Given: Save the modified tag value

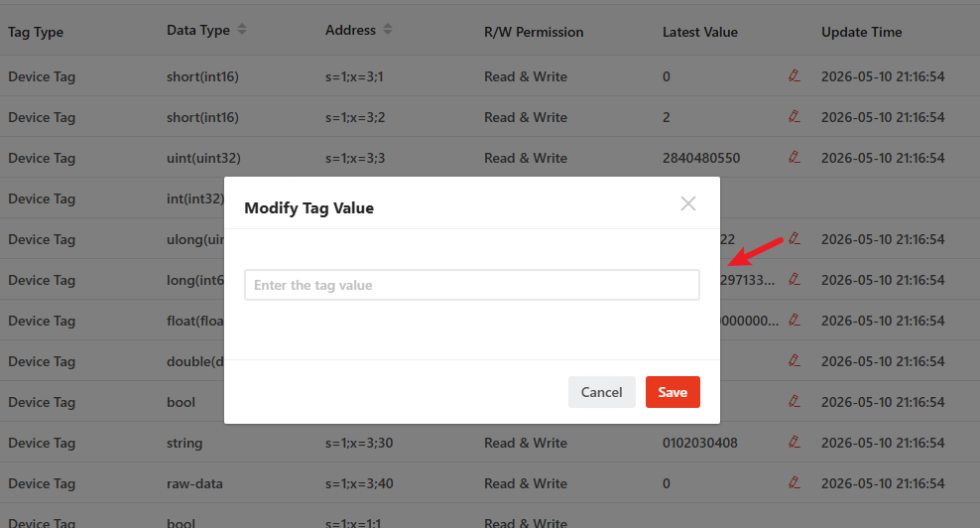Looking at the screenshot, I should coord(673,392).
